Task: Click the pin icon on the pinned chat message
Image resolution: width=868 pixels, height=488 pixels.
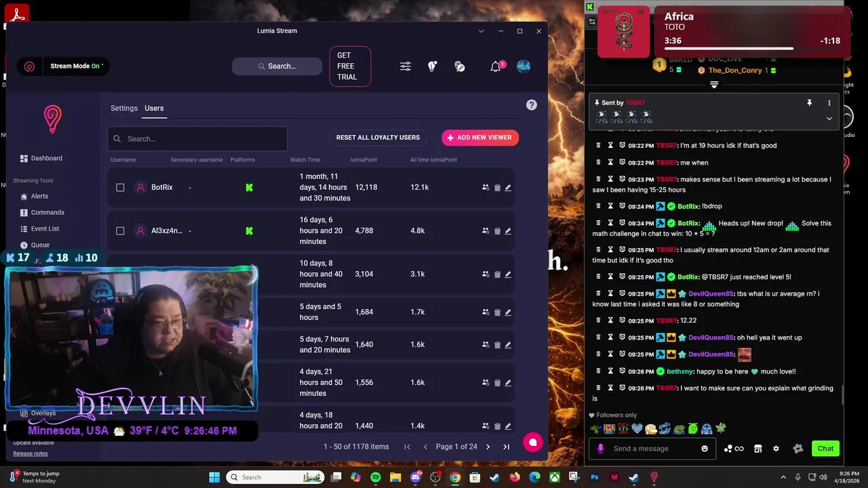Action: click(x=809, y=103)
